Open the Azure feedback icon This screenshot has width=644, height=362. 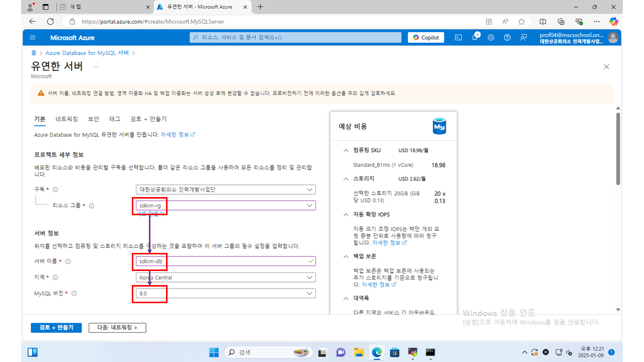pos(524,38)
